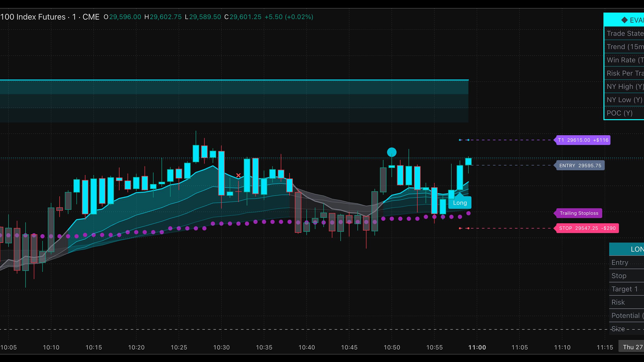Click the ENTRY 29595.75 price label
The width and height of the screenshot is (644, 362).
pyautogui.click(x=580, y=165)
